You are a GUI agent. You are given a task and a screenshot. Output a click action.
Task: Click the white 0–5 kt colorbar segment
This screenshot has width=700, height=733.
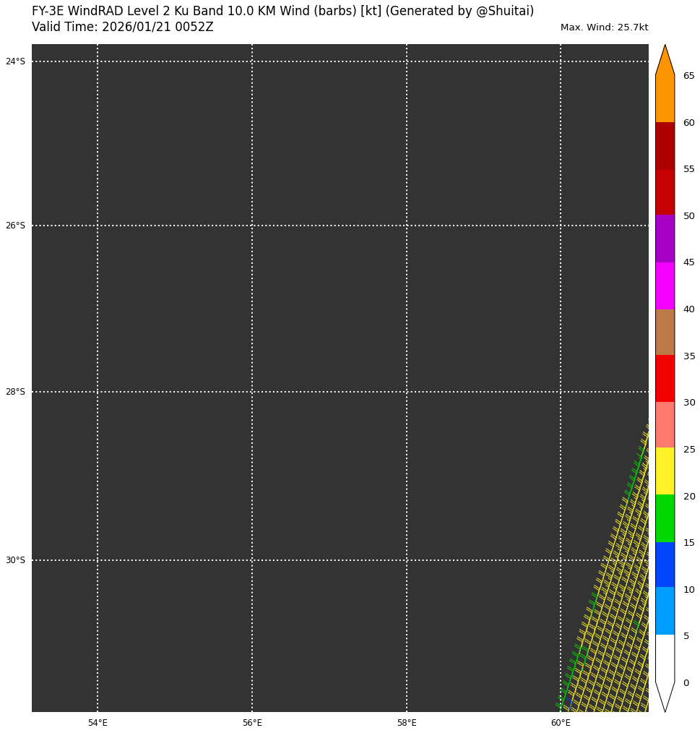click(665, 658)
